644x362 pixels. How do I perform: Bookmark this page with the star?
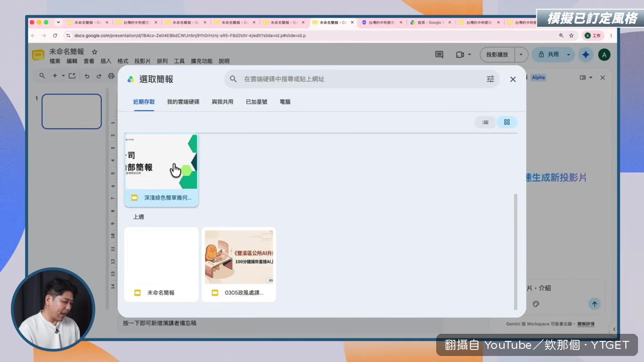click(x=571, y=36)
